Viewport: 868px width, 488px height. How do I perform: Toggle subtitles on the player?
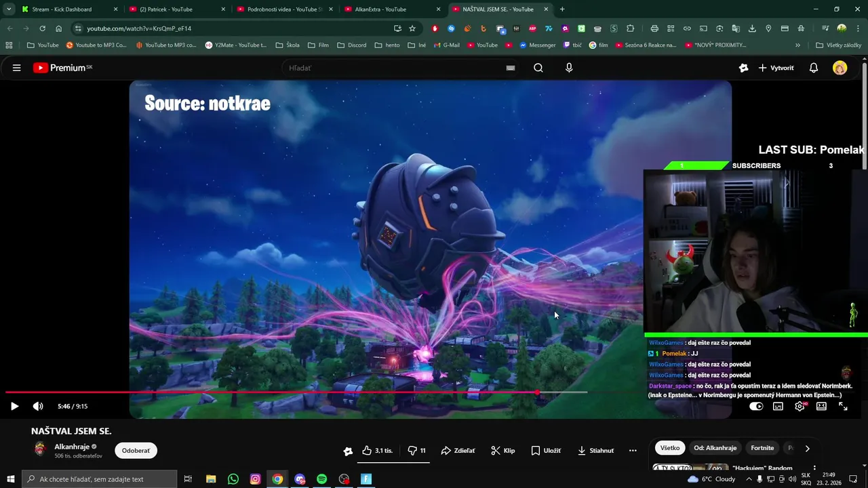pyautogui.click(x=778, y=406)
